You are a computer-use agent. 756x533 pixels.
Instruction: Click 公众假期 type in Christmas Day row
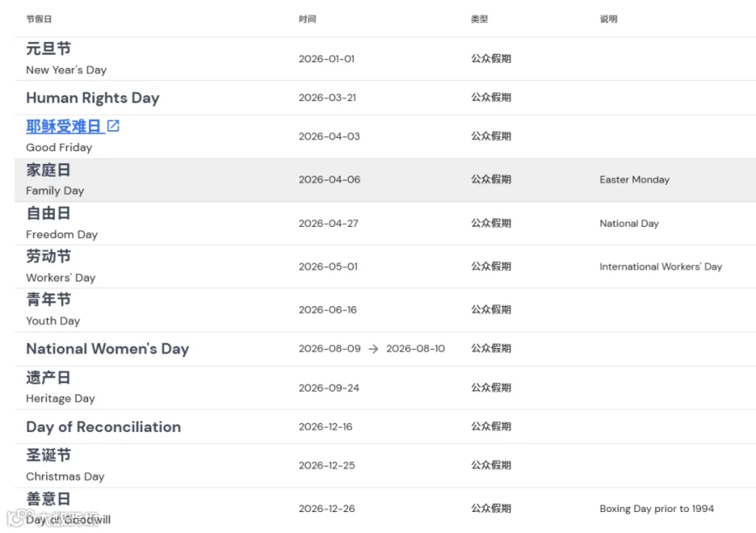[491, 466]
